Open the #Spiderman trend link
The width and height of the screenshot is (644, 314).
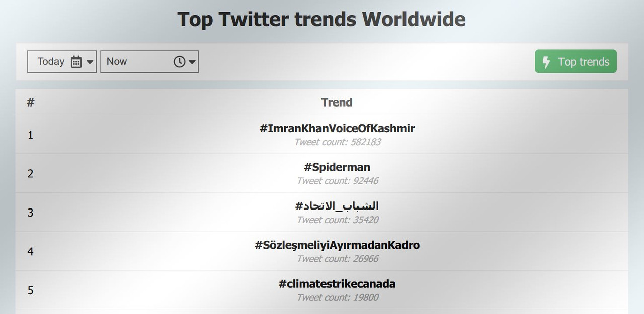337,167
